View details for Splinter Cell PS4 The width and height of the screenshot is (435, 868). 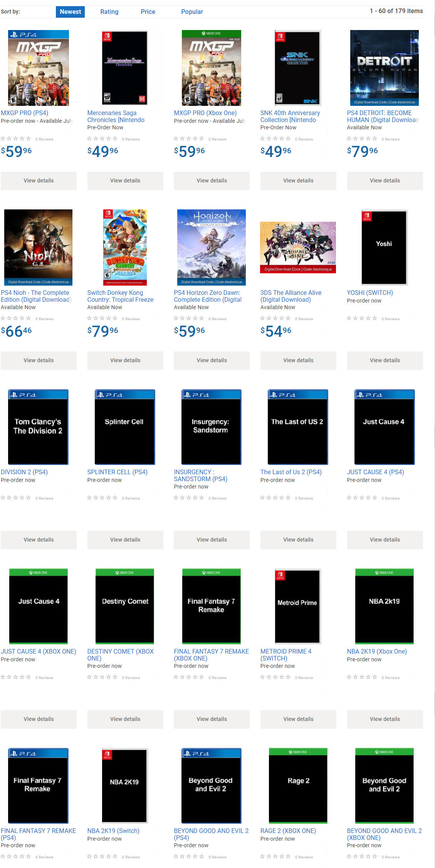pos(125,540)
